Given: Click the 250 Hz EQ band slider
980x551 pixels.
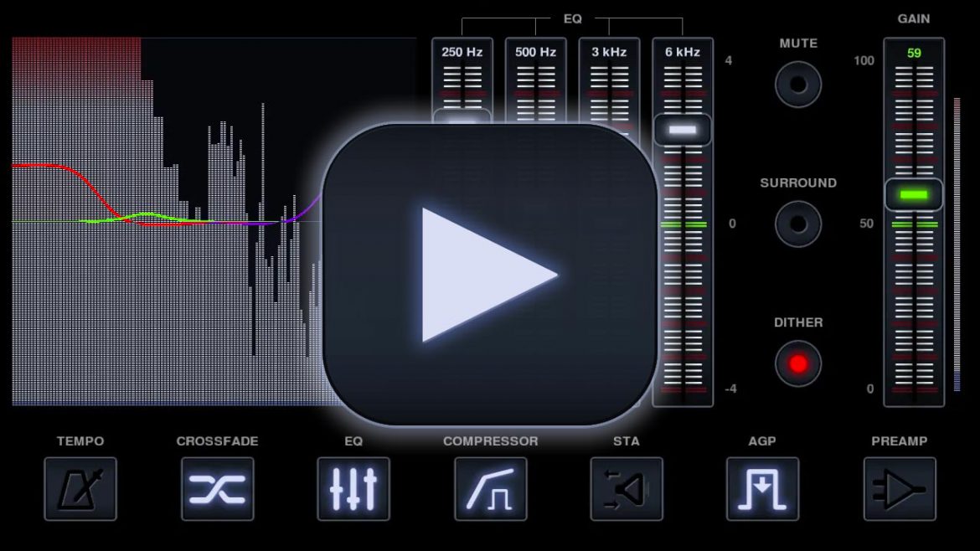Looking at the screenshot, I should click(462, 116).
